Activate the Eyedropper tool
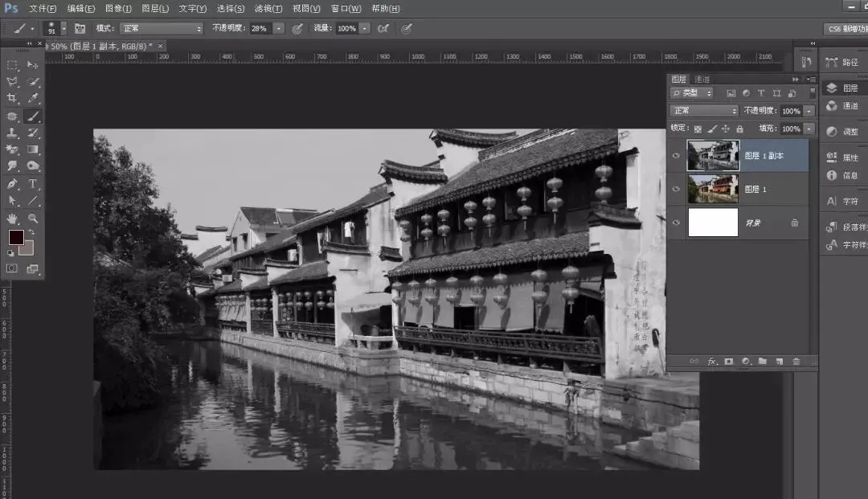This screenshot has width=868, height=499. [x=33, y=99]
